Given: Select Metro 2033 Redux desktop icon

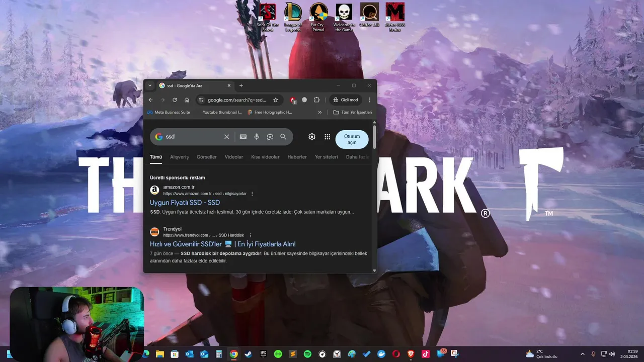Looking at the screenshot, I should 395,18.
